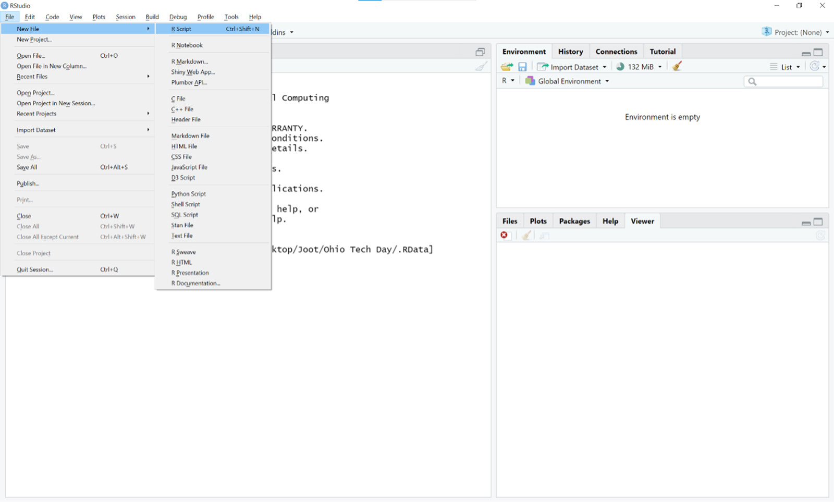Switch to the Connections tab
The height and width of the screenshot is (504, 834).
tap(617, 52)
